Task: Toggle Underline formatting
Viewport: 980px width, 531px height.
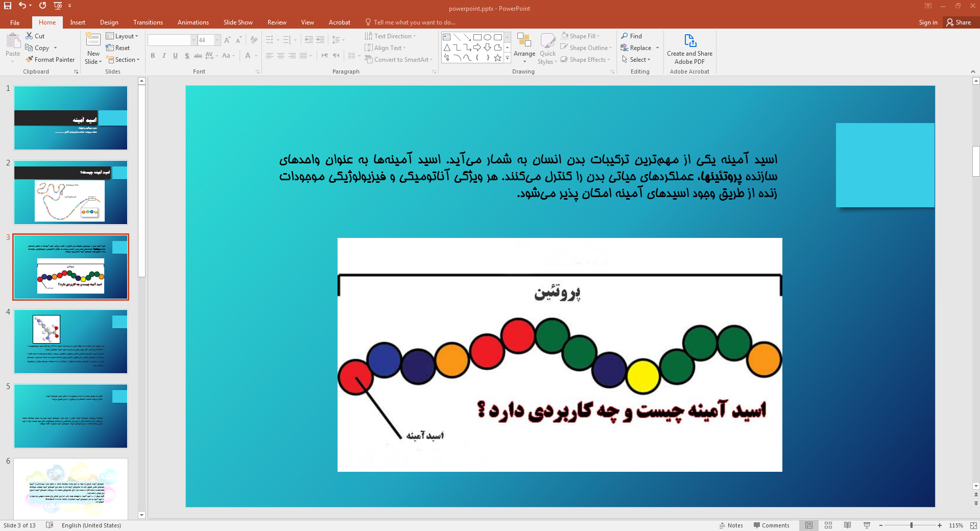Action: point(175,56)
